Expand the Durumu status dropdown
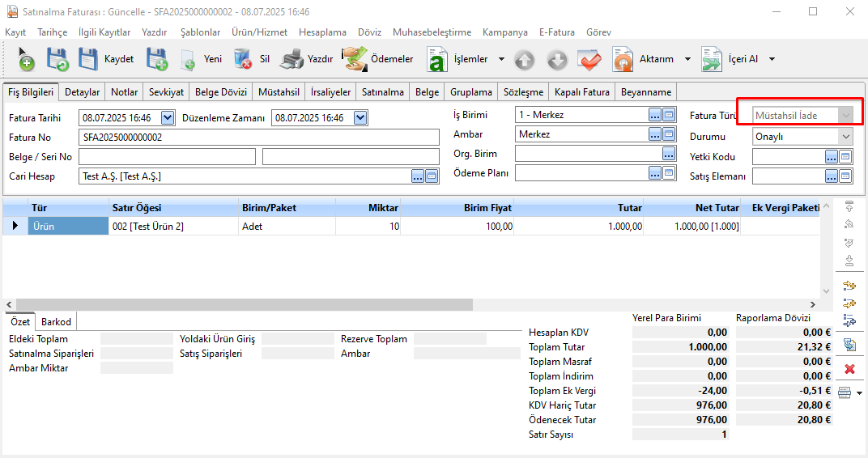 click(x=845, y=137)
